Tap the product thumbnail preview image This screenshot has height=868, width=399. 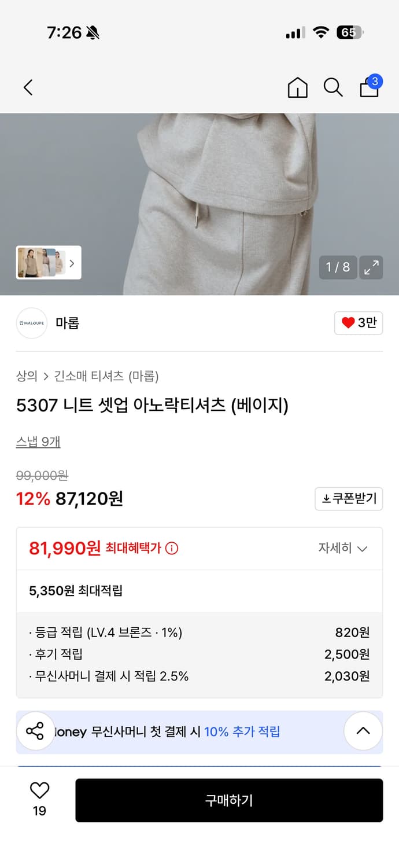coord(40,263)
